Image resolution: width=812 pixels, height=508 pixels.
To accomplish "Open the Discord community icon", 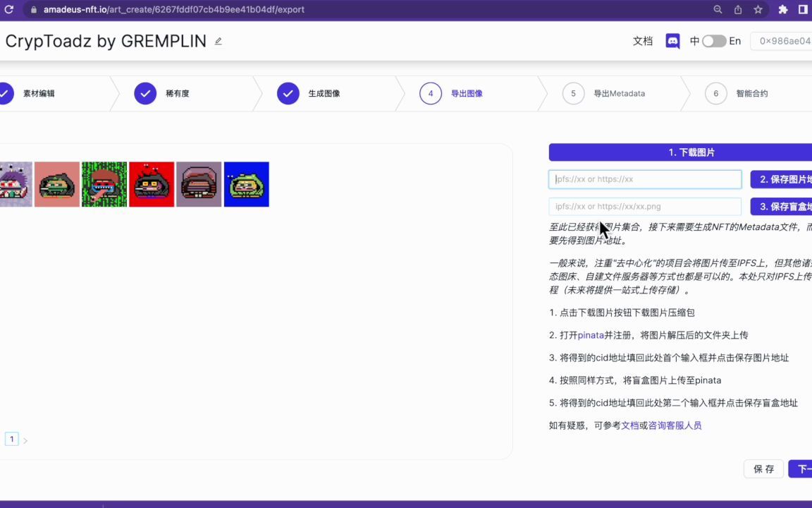I will (x=672, y=41).
